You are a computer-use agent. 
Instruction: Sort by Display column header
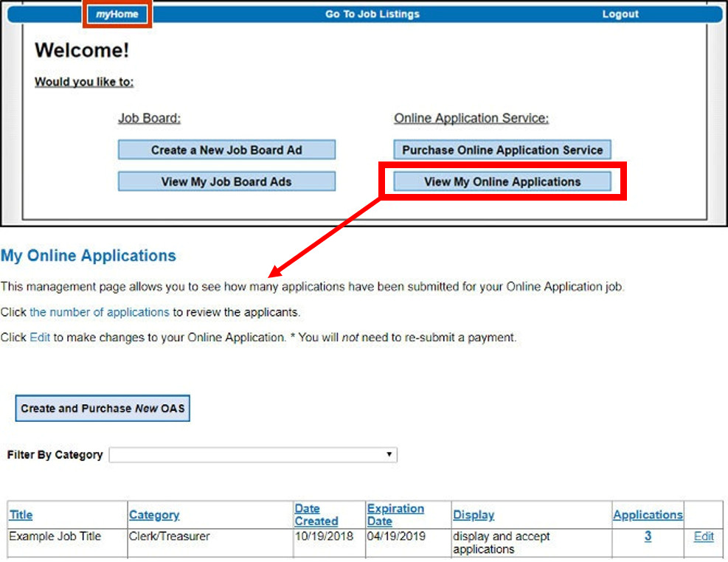474,515
